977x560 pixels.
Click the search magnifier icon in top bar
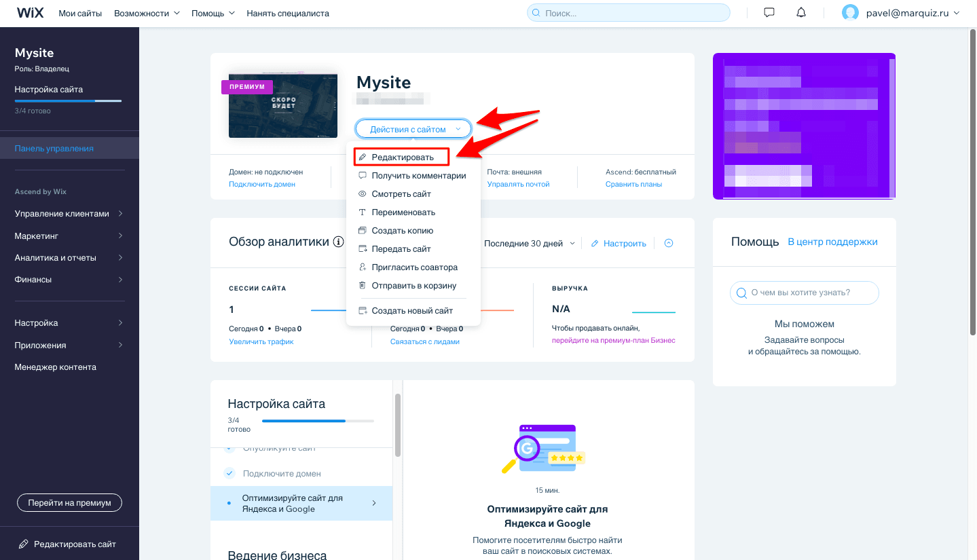click(536, 13)
